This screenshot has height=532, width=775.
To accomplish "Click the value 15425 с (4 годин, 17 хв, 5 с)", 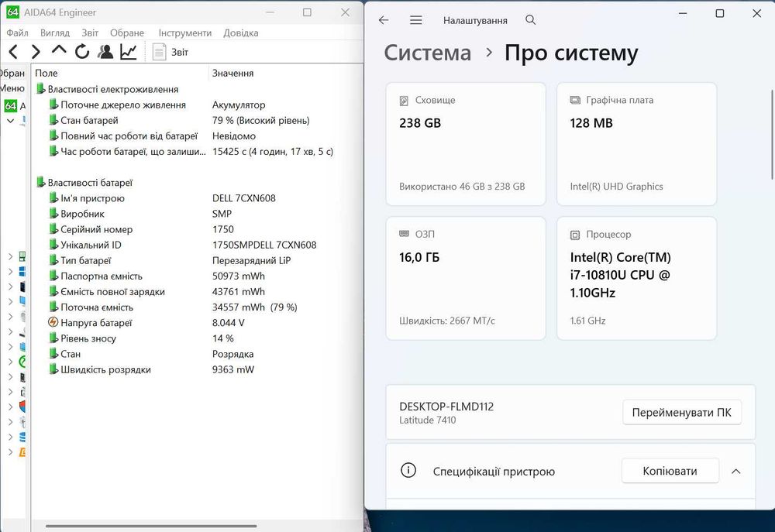I will [273, 152].
